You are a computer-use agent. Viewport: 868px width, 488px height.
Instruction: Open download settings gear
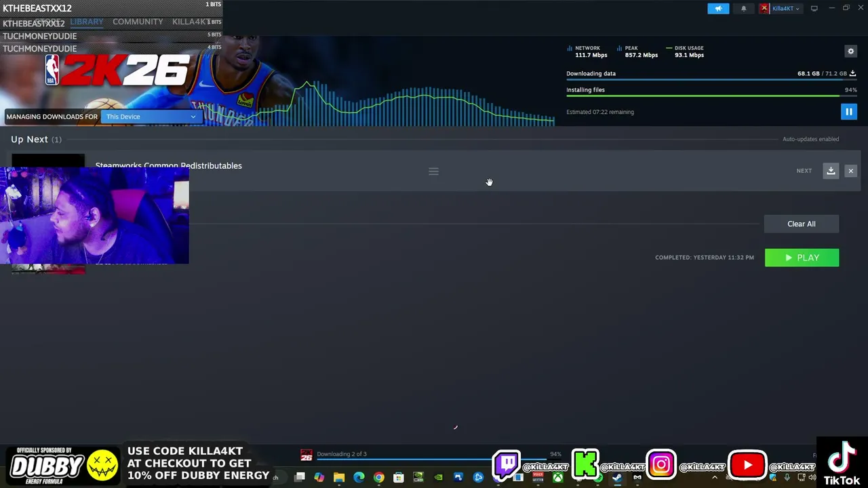(850, 52)
